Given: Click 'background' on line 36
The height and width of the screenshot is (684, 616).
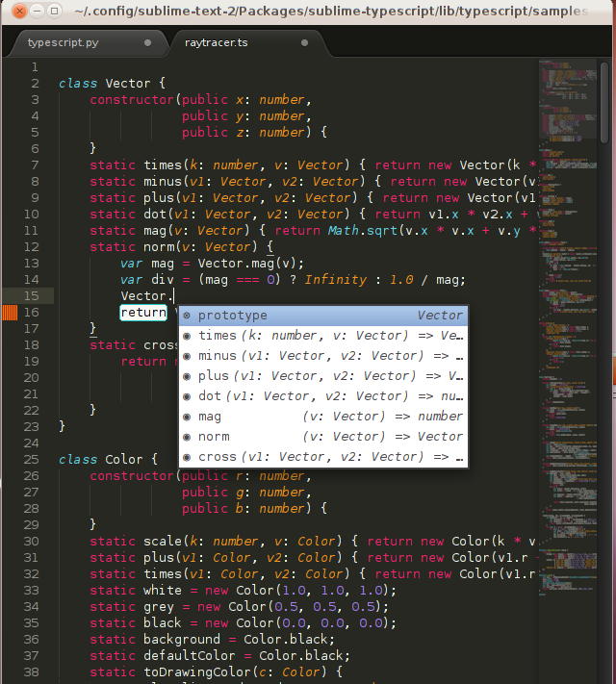Looking at the screenshot, I should pos(182,640).
